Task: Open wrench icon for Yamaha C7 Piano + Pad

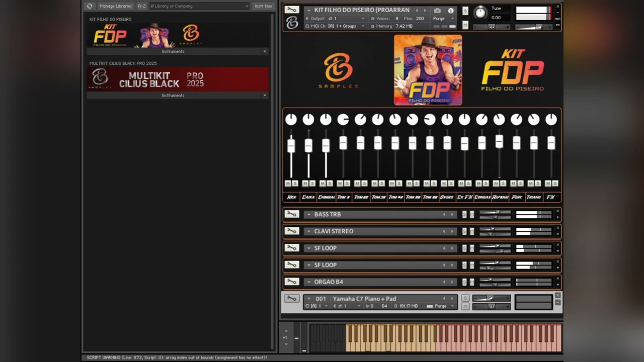Action: coord(292,299)
